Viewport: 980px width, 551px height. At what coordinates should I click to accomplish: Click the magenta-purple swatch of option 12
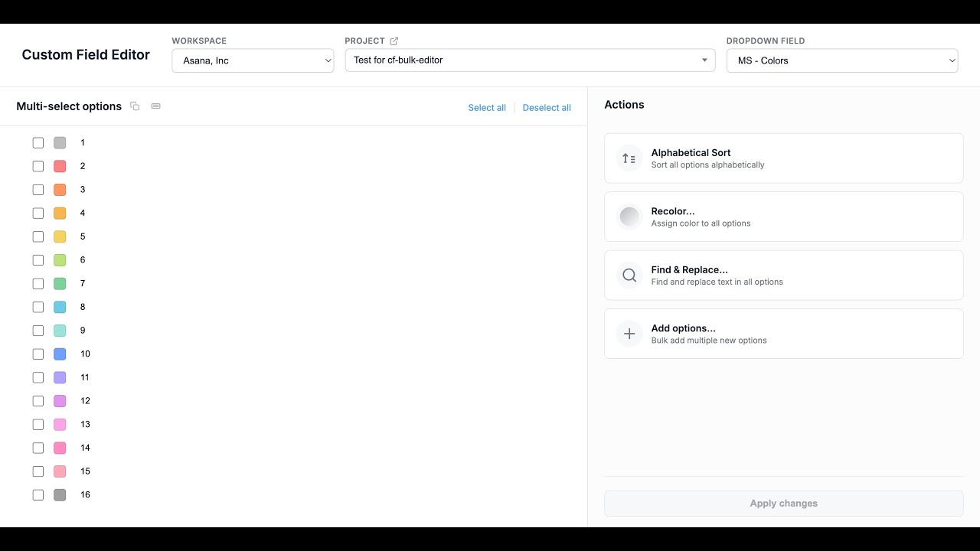pyautogui.click(x=60, y=401)
